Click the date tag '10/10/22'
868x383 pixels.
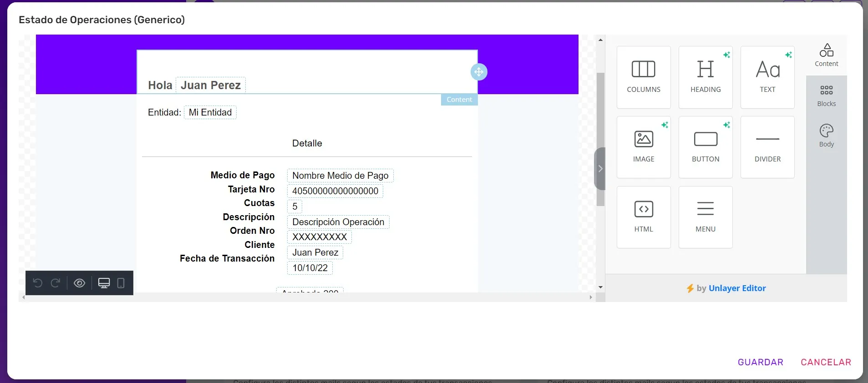(310, 268)
